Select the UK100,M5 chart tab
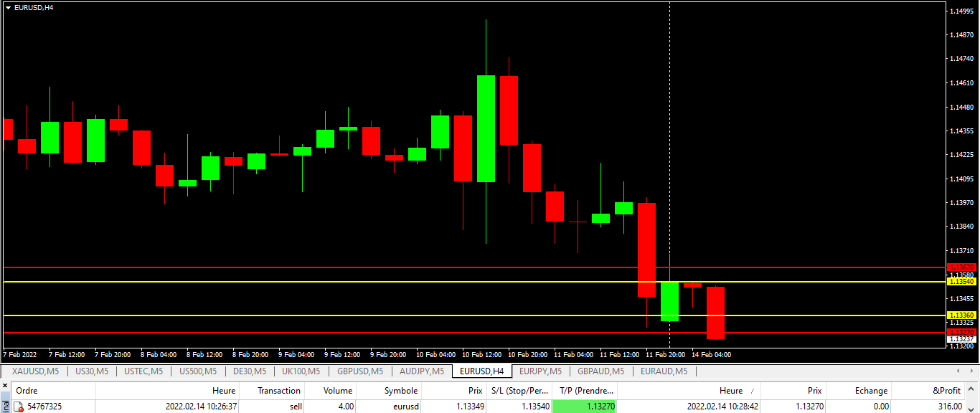 (x=301, y=371)
